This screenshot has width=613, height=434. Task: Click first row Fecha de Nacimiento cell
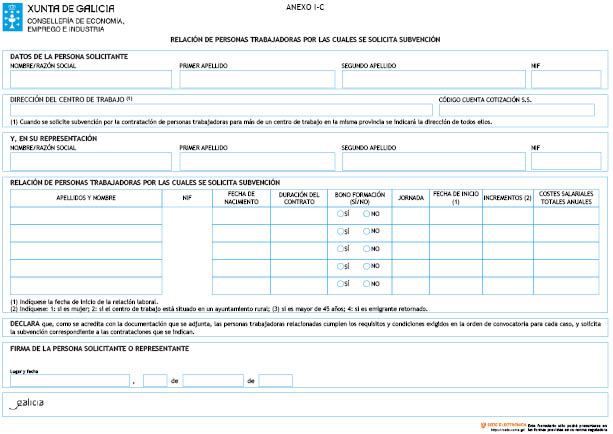coord(240,214)
